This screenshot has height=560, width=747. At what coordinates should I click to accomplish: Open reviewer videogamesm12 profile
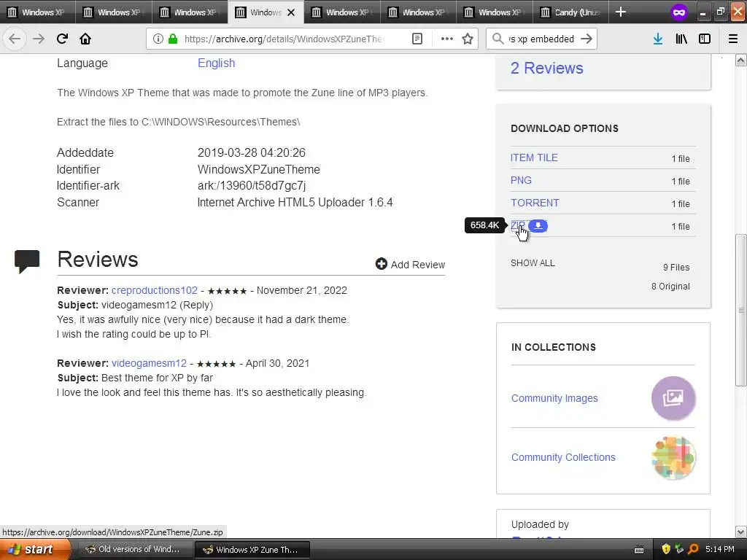tap(149, 363)
